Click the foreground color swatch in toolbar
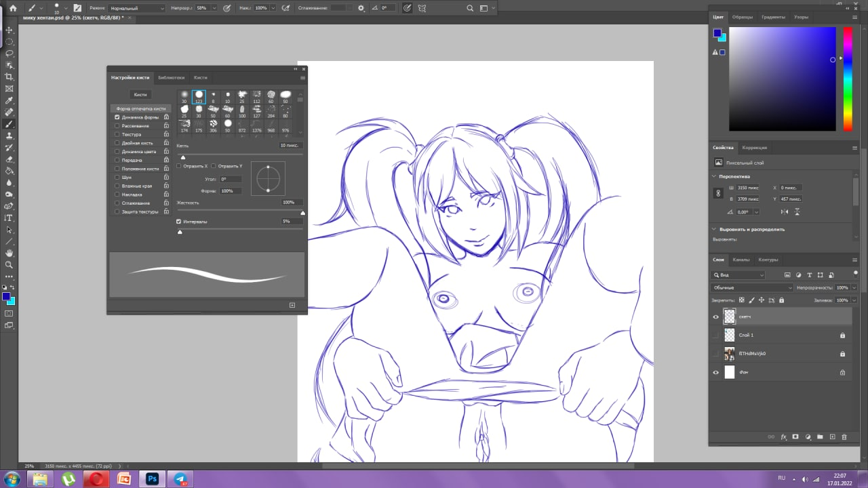The height and width of the screenshot is (488, 868). (x=6, y=296)
